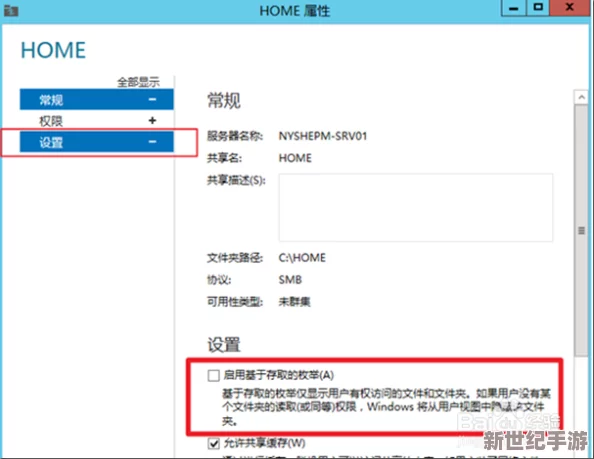Click the vertical scrollbar thumb
The image size is (594, 459).
click(581, 230)
